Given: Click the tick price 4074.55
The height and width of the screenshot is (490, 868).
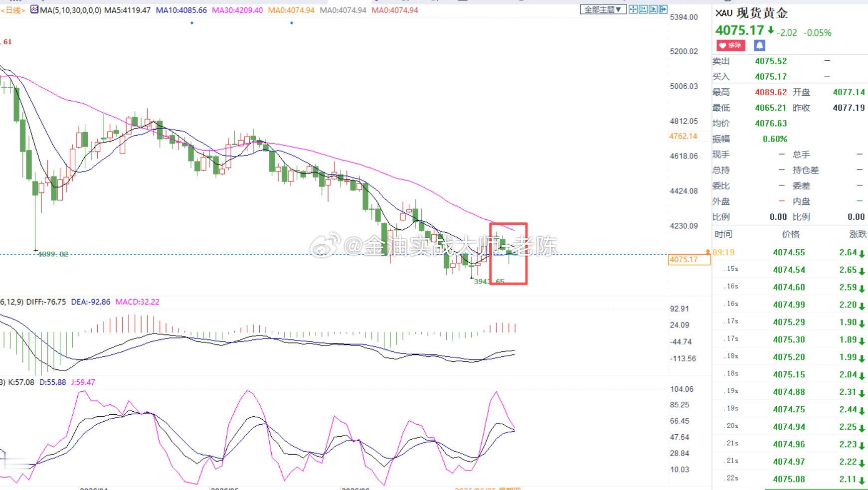Looking at the screenshot, I should [789, 253].
